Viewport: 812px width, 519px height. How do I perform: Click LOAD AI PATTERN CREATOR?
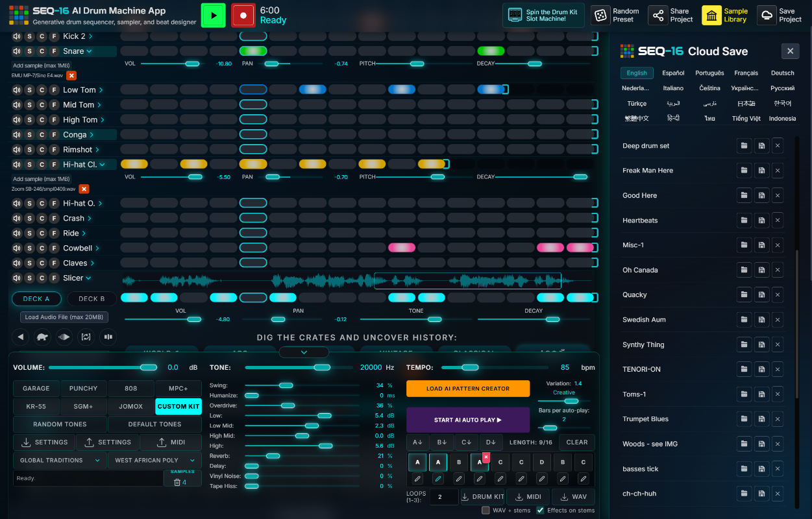pos(468,389)
